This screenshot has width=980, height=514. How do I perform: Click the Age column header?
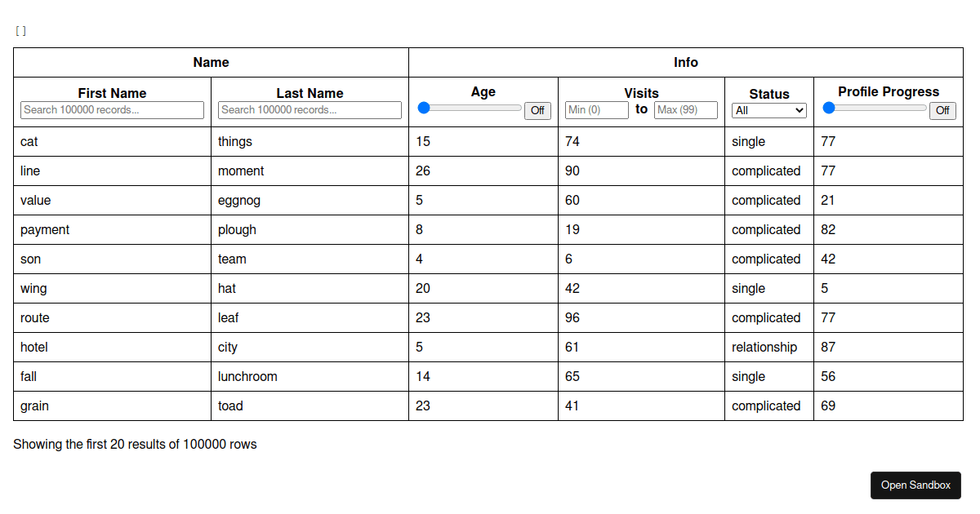point(483,91)
